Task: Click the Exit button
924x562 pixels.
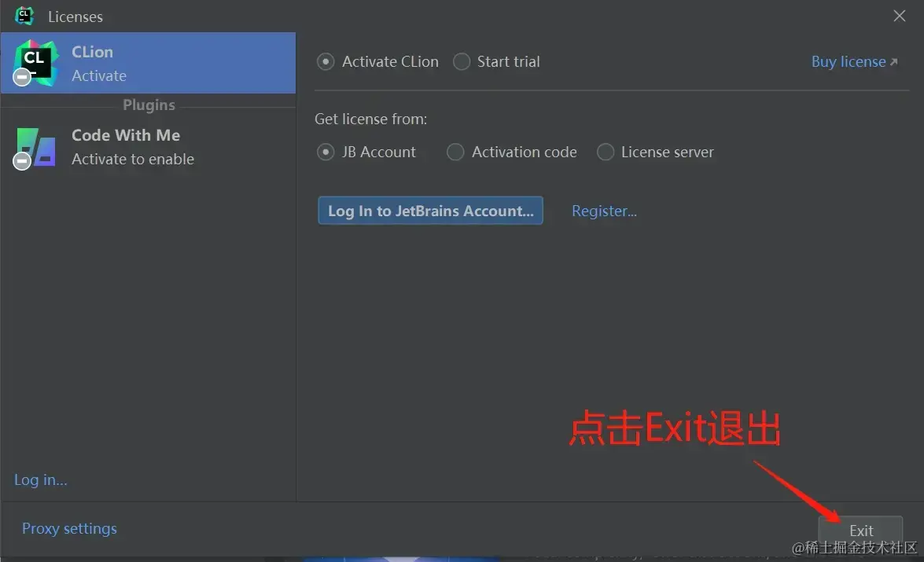Action: (x=860, y=531)
